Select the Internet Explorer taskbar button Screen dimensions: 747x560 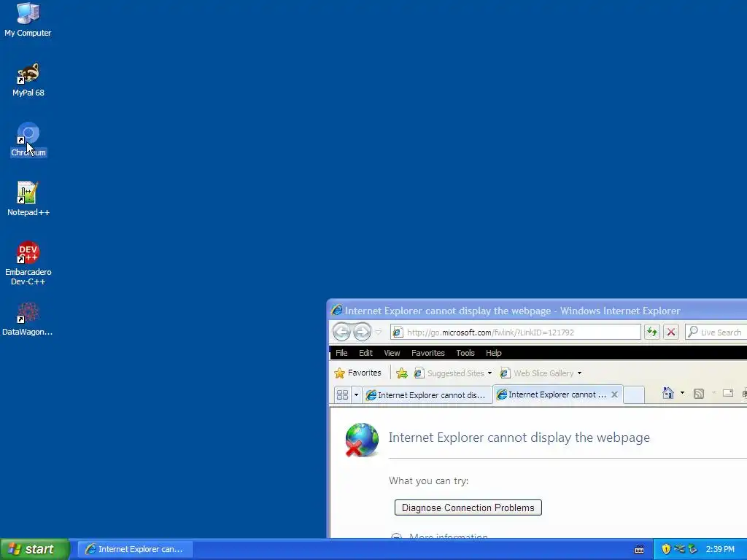coord(135,549)
